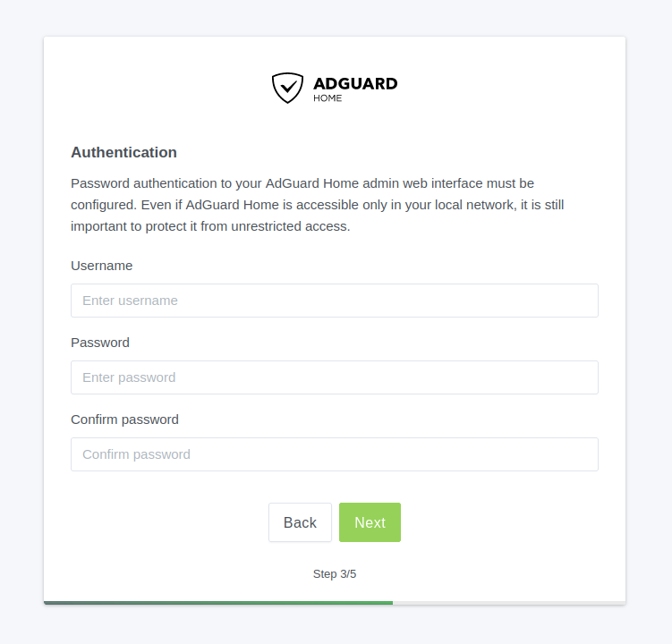Click the unfilled gray part of the progress bar

(x=508, y=602)
